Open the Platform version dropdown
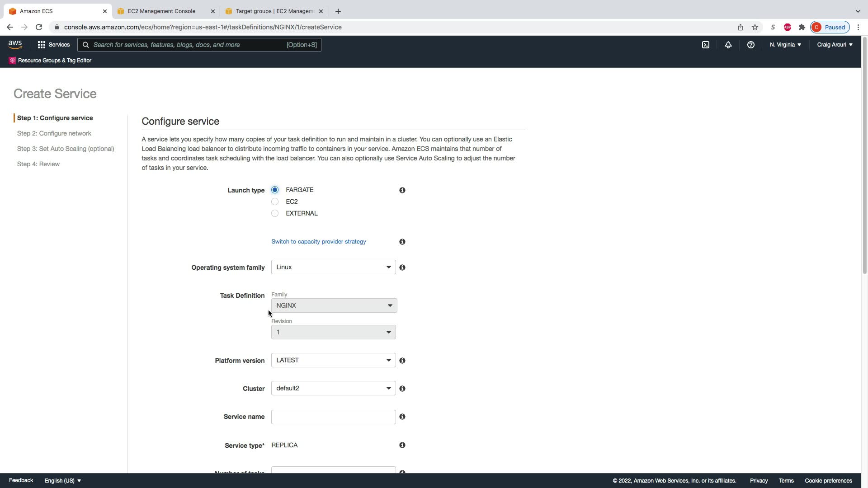Viewport: 868px width, 488px height. pos(333,360)
